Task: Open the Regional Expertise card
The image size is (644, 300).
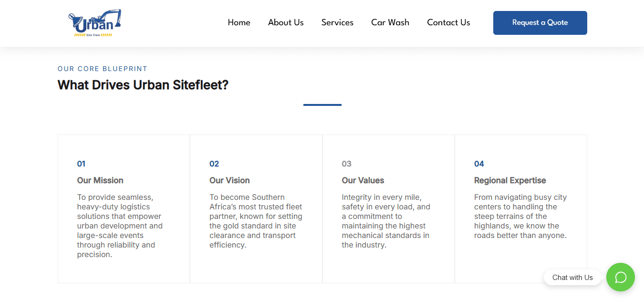Action: coord(509,180)
